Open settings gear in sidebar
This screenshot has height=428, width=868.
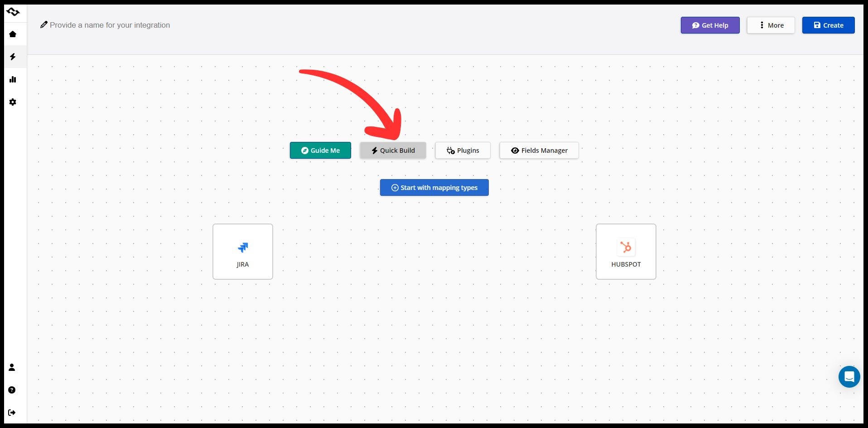click(x=13, y=102)
